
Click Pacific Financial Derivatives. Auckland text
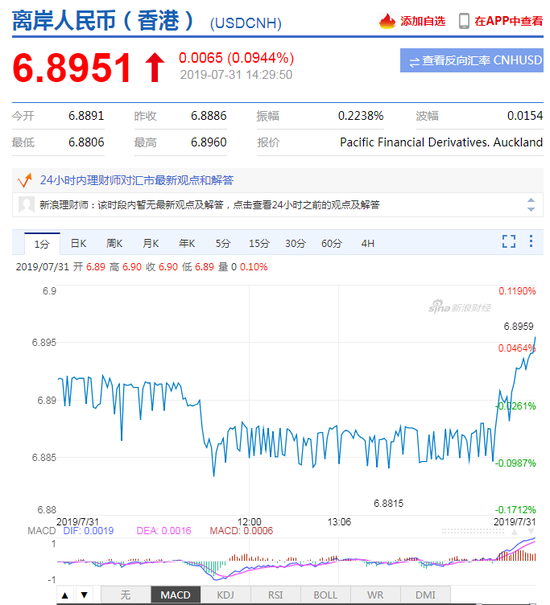[441, 142]
